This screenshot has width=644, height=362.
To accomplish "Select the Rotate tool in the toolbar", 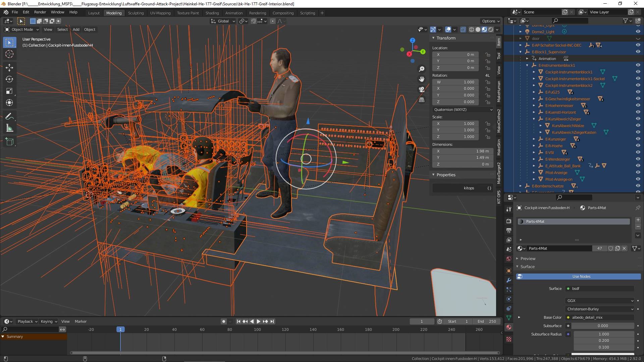I will coord(9,79).
